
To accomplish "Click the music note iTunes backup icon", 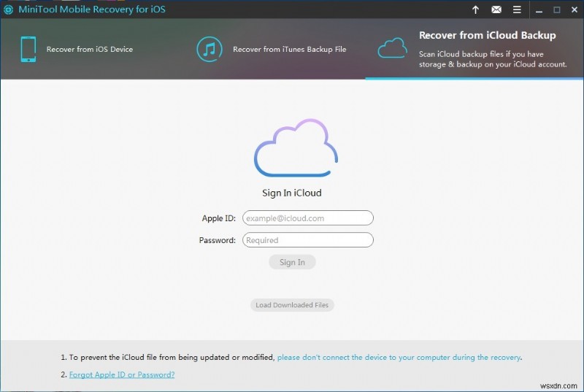I will click(210, 49).
